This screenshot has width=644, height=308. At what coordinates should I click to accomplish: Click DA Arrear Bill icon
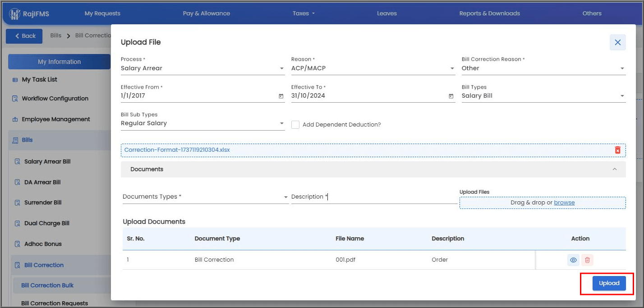[18, 182]
